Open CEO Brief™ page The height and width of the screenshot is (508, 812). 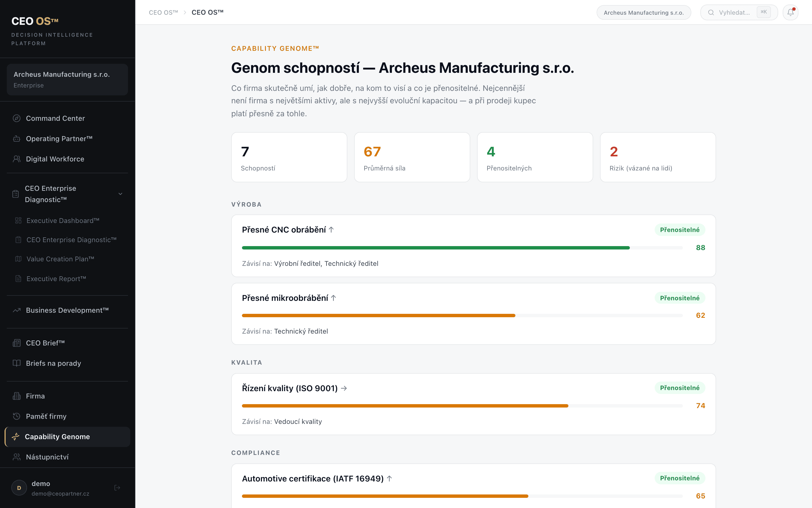coord(67,343)
